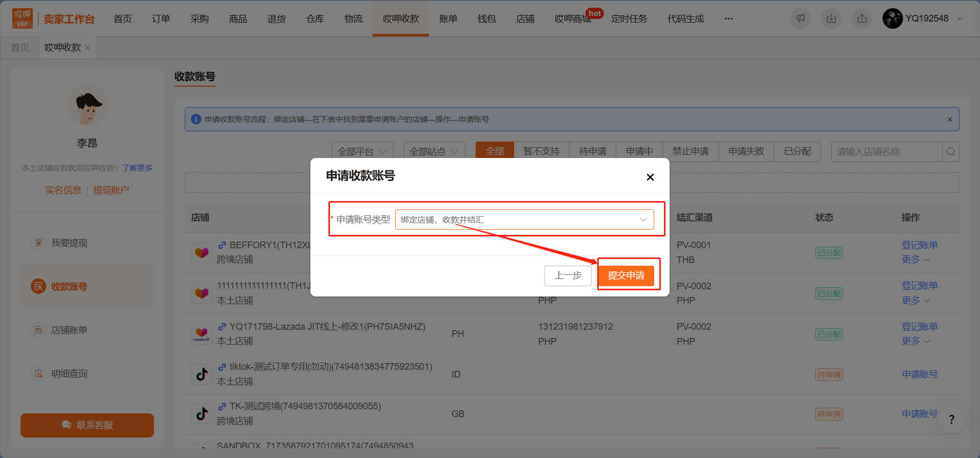The height and width of the screenshot is (458, 980).
Task: Click the 明细查询 sidebar icon
Action: [x=38, y=373]
